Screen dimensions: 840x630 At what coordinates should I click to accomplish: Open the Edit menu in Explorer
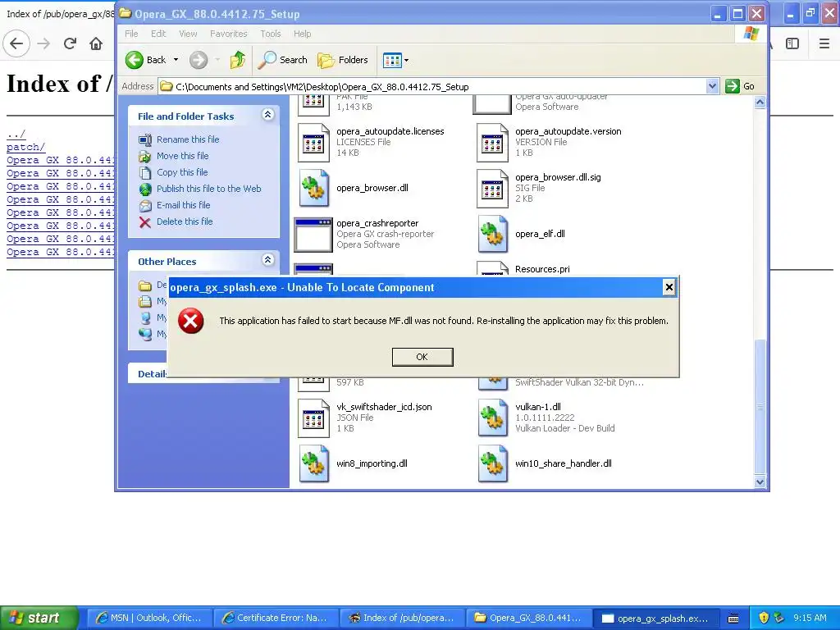(x=158, y=34)
